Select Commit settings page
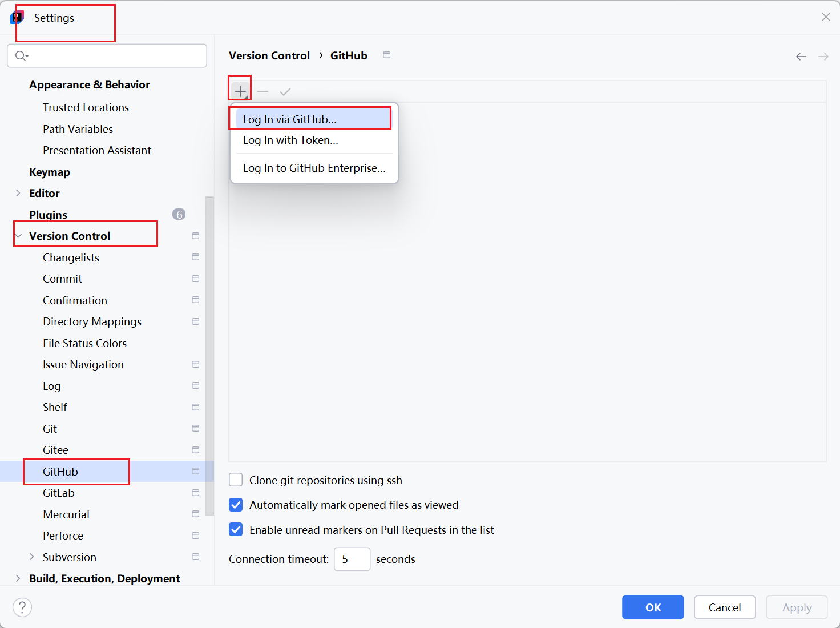The width and height of the screenshot is (840, 628). 62,279
